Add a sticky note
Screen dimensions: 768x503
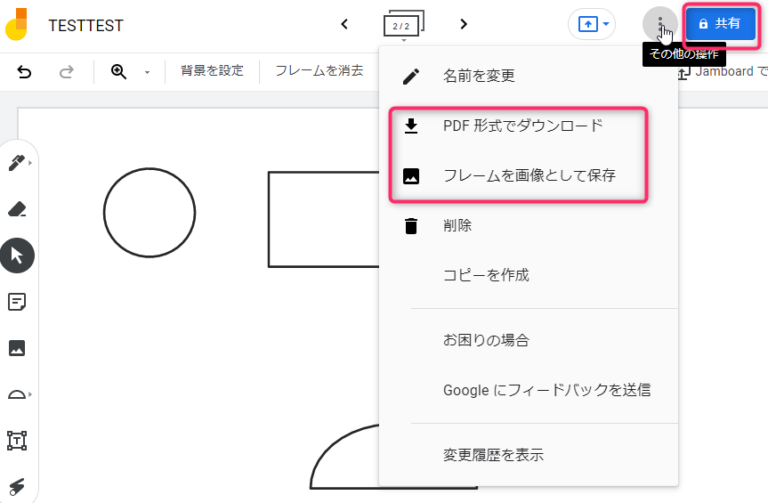[17, 302]
